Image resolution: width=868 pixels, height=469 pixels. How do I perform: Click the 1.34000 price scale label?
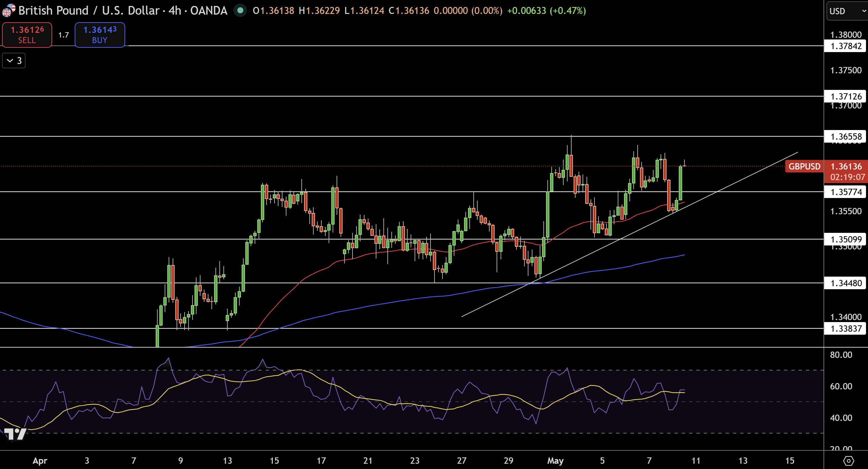click(846, 317)
